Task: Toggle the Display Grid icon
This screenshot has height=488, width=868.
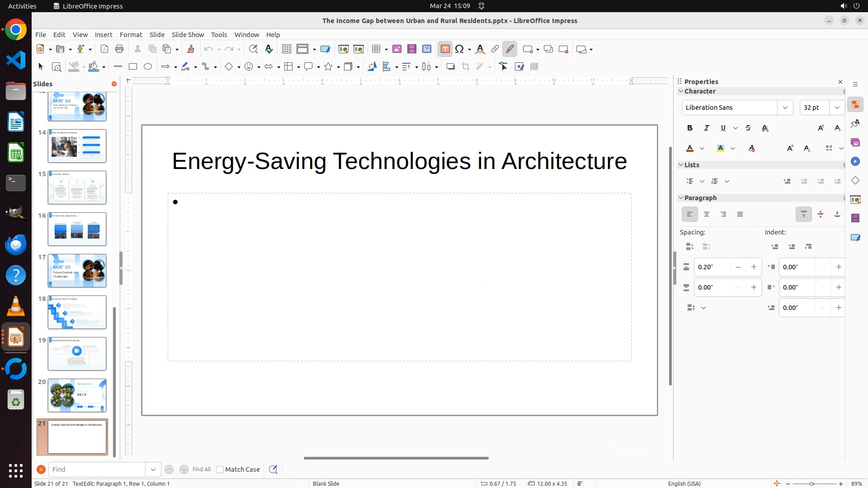Action: (x=287, y=49)
